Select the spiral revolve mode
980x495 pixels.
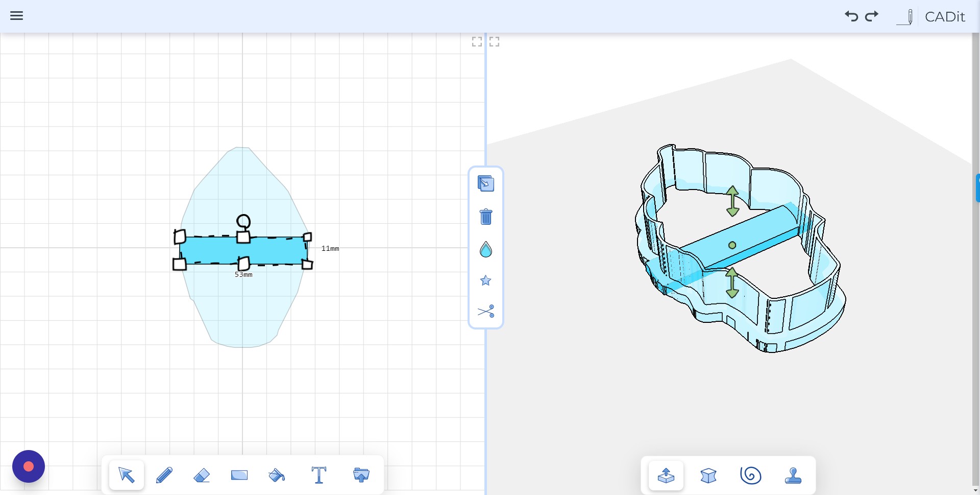(751, 476)
